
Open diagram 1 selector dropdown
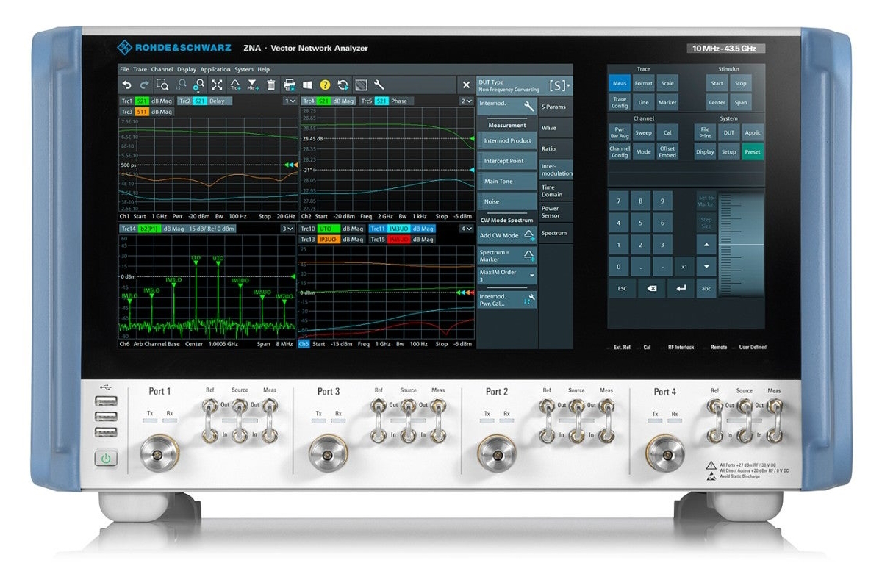point(290,101)
